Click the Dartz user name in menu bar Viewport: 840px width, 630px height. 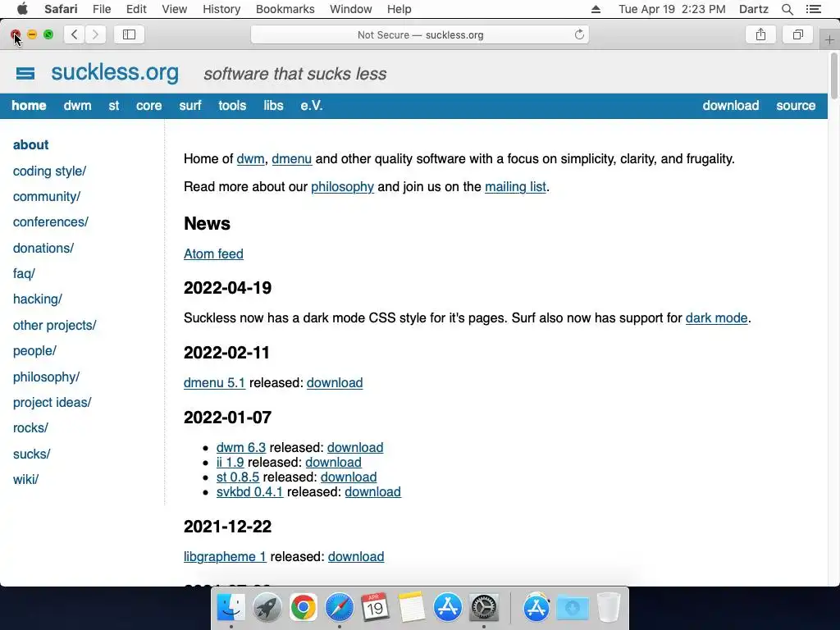(753, 9)
